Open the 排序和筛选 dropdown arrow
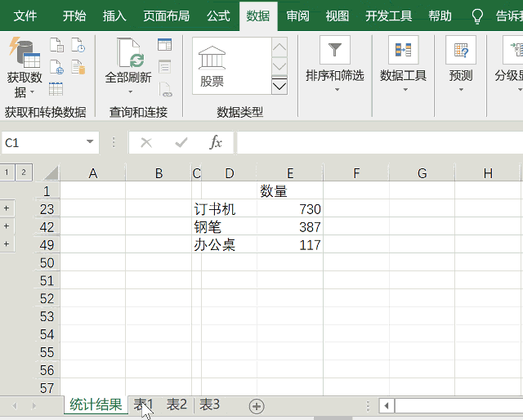523x420 pixels. pyautogui.click(x=337, y=89)
